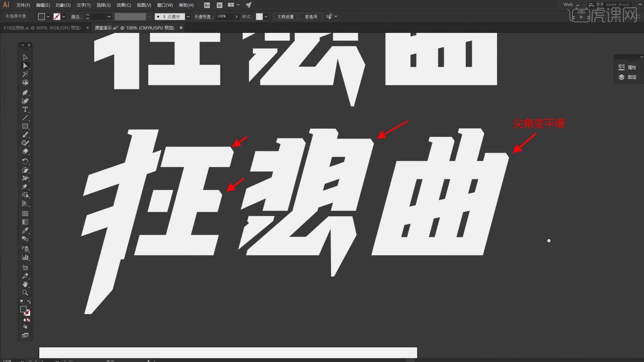Open the 效果(C) menu
Image resolution: width=644 pixels, height=362 pixels.
point(123,5)
